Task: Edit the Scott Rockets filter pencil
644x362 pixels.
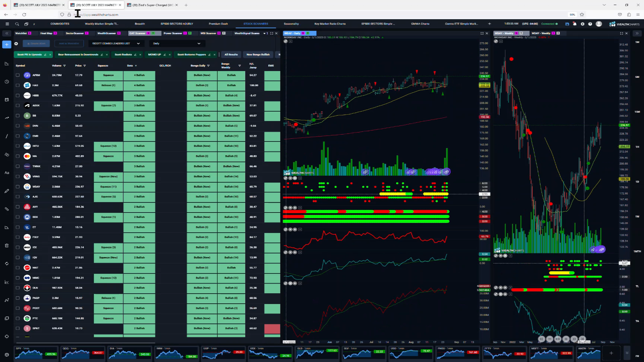Action: click(135, 55)
